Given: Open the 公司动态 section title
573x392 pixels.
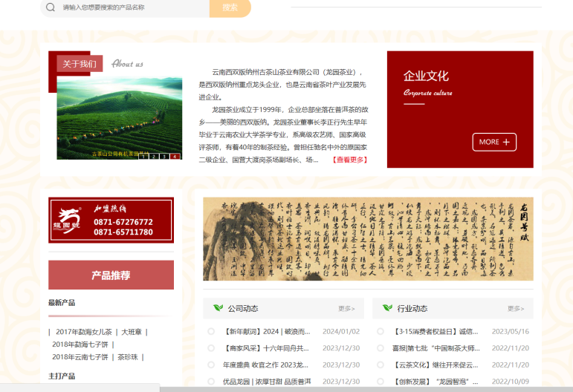Looking at the screenshot, I should pyautogui.click(x=243, y=308).
